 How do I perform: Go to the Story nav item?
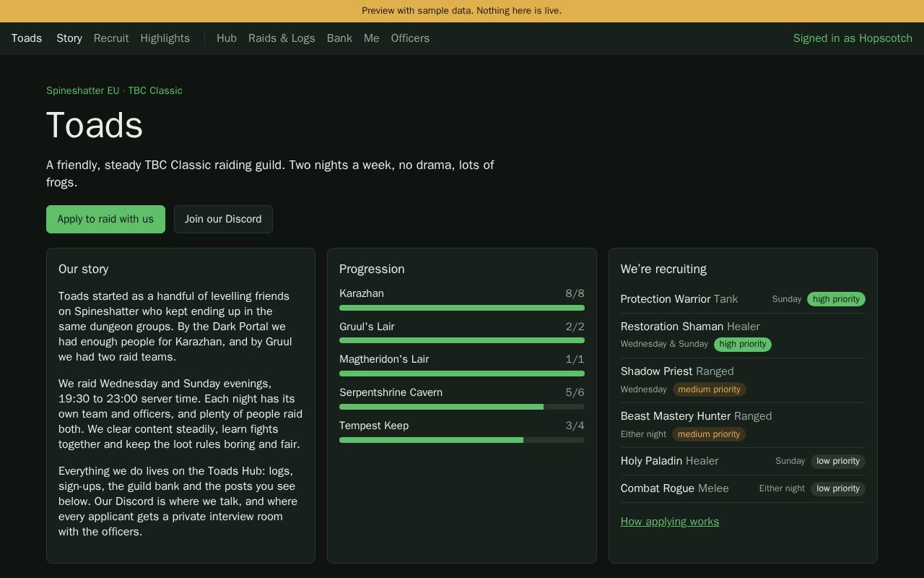tap(69, 38)
